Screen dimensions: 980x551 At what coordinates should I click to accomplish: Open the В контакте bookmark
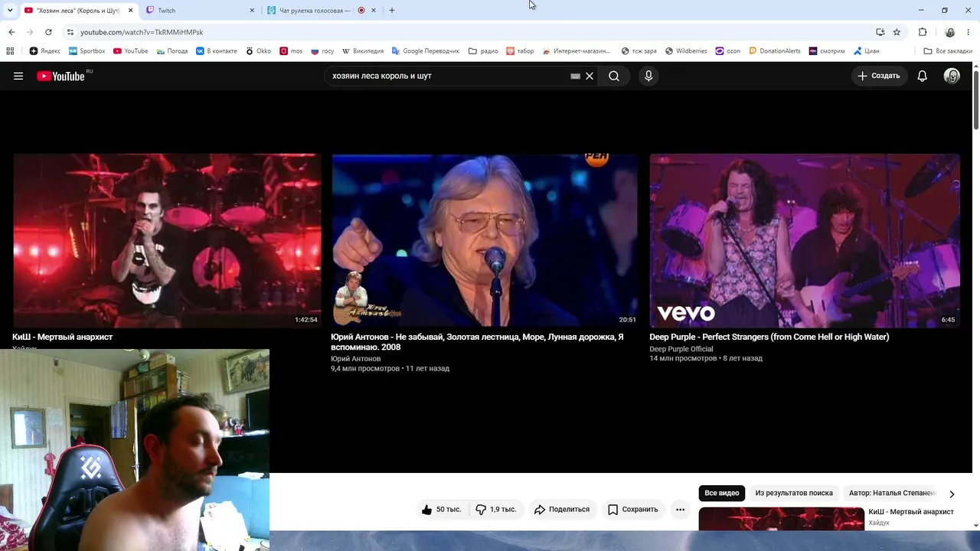pyautogui.click(x=216, y=51)
